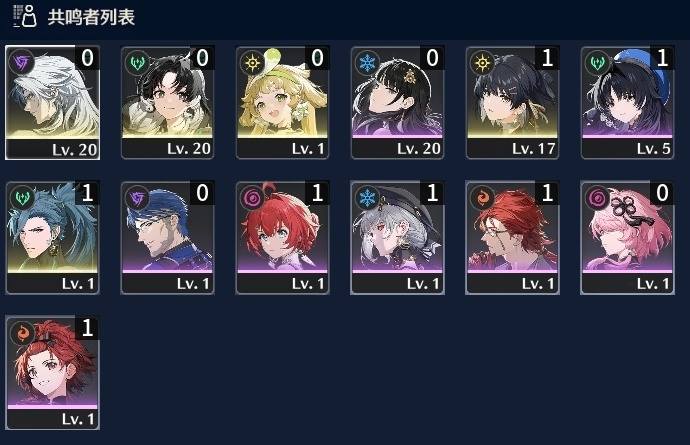
Task: Select the white-haired Lv. 20 character card
Action: tap(52, 103)
